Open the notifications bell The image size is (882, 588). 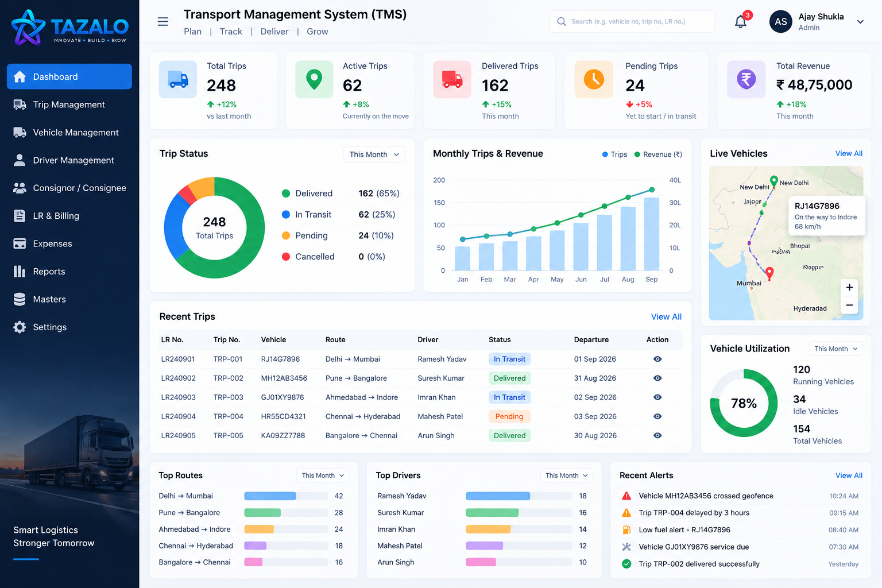coord(741,22)
